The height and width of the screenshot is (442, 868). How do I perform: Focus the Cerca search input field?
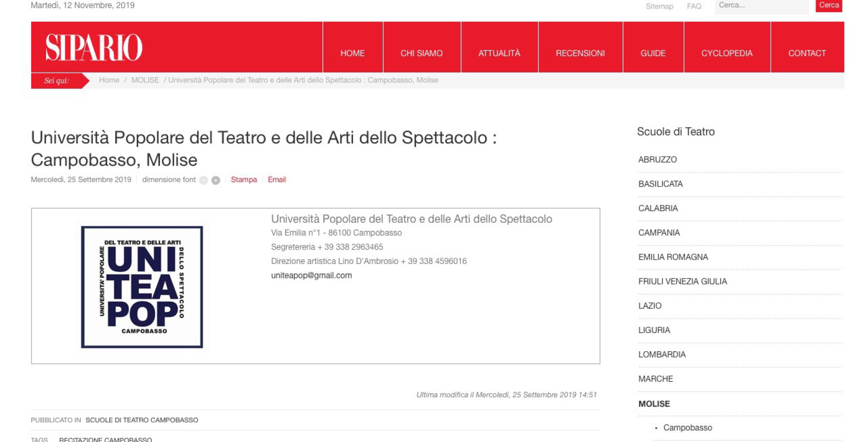761,6
